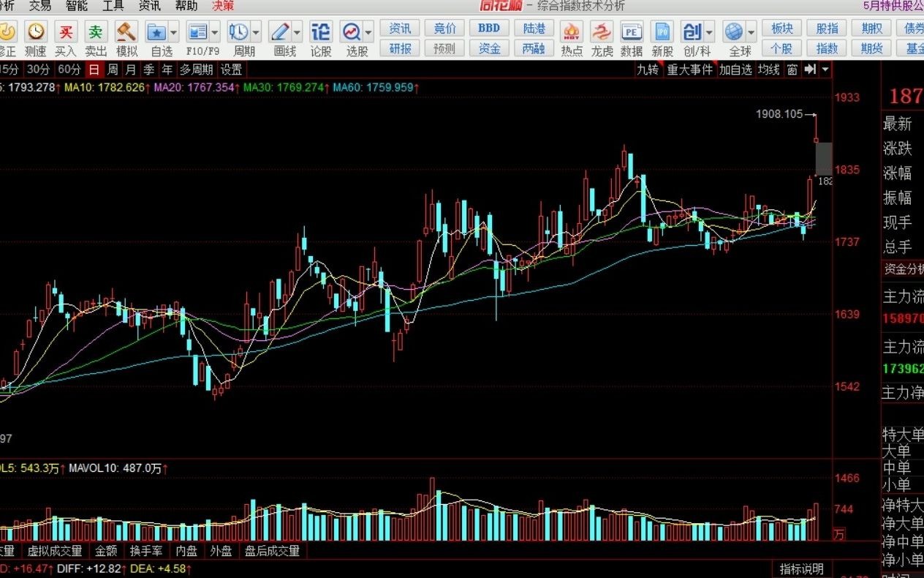Expand the 画线 dropdown arrow
924x578 pixels.
click(297, 33)
